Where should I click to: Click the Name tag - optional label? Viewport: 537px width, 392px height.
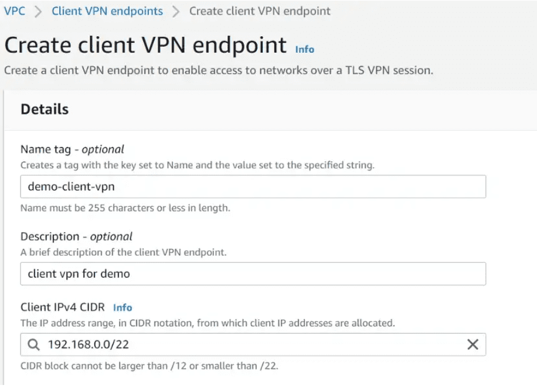72,149
